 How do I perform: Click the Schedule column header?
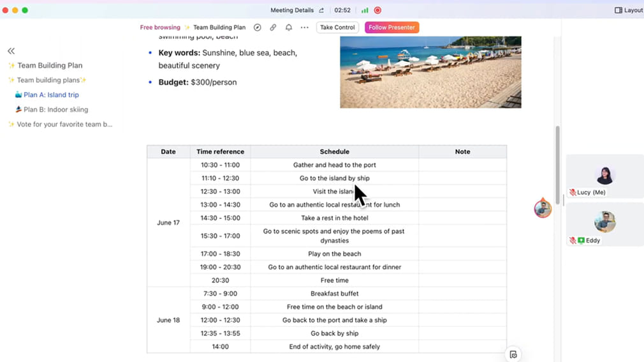coord(335,152)
